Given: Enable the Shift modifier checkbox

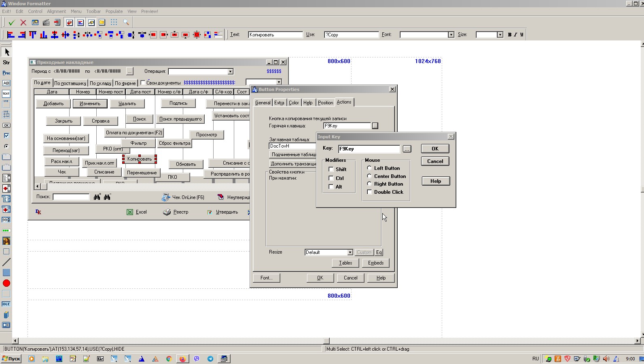Looking at the screenshot, I should 331,169.
